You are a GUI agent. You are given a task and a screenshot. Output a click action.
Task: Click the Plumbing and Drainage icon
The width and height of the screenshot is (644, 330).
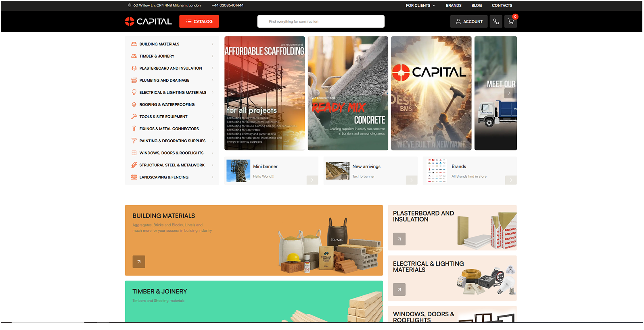pyautogui.click(x=134, y=80)
